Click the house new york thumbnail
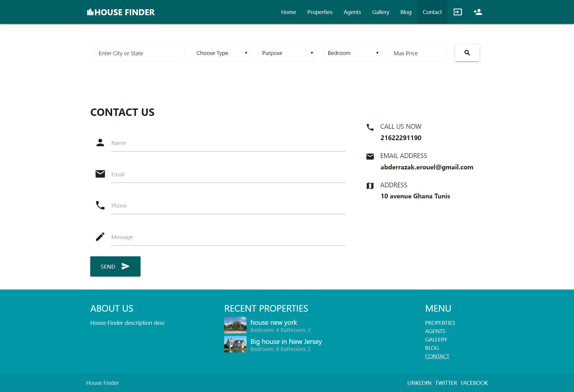This screenshot has width=574, height=392. point(235,325)
